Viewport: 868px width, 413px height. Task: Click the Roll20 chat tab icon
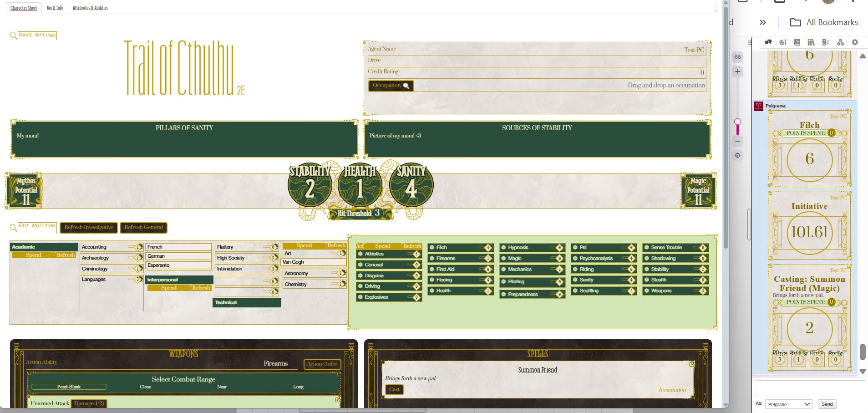[768, 42]
